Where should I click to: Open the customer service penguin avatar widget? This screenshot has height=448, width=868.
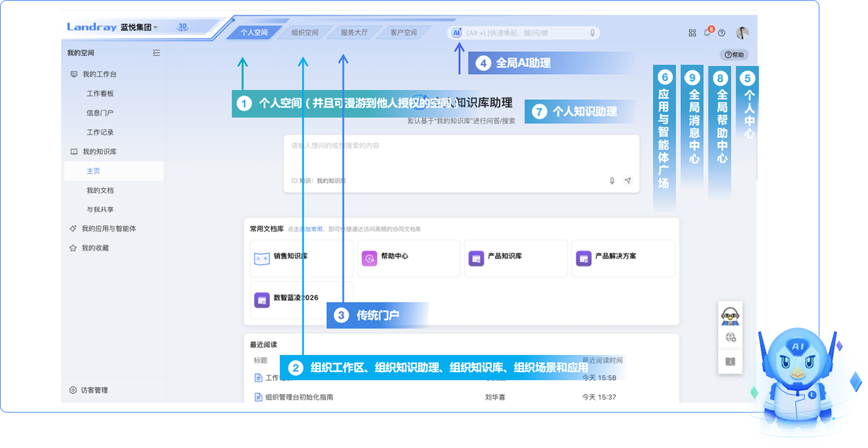[730, 316]
